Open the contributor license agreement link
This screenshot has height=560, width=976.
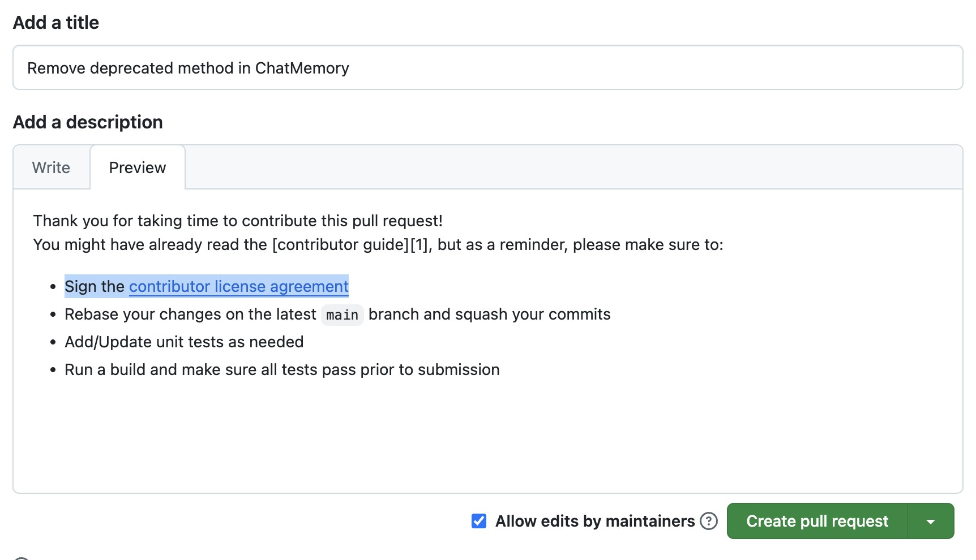pos(239,286)
